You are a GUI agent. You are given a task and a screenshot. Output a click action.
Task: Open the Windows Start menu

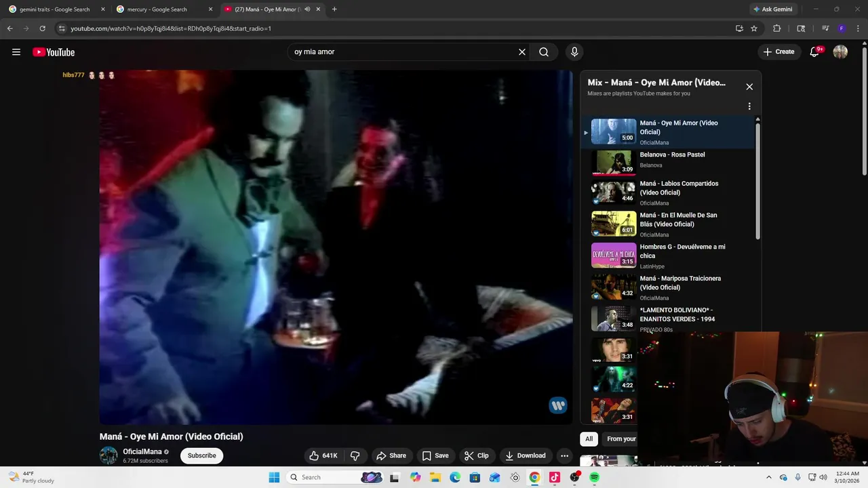(x=274, y=477)
